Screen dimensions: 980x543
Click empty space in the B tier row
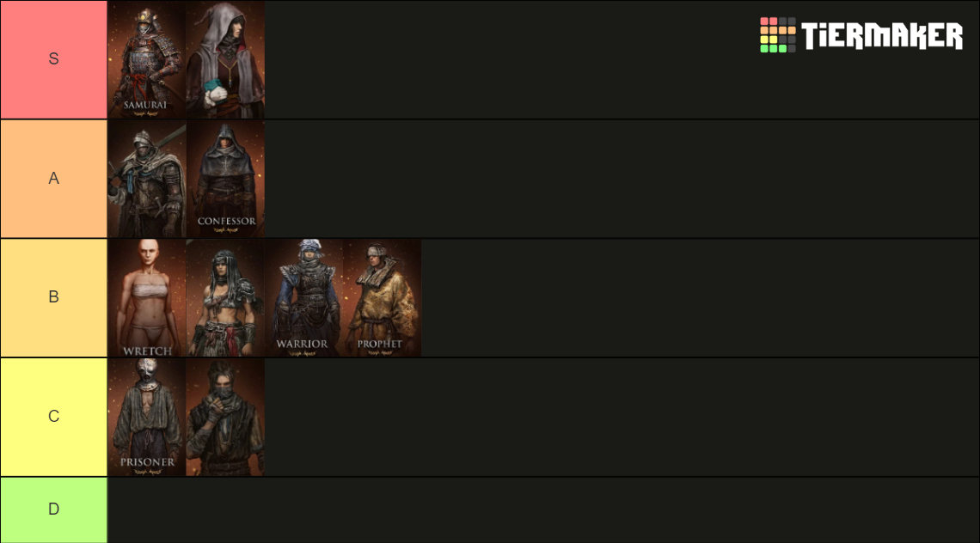(700, 298)
